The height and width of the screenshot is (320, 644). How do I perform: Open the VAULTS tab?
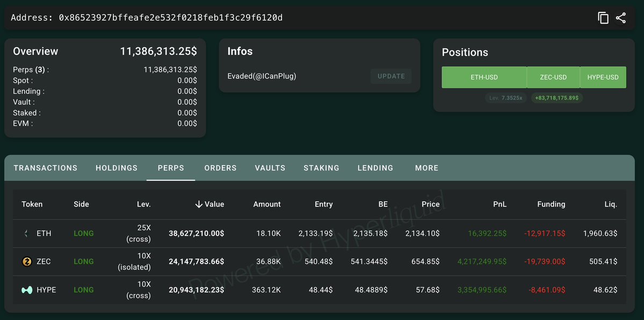[x=270, y=168]
